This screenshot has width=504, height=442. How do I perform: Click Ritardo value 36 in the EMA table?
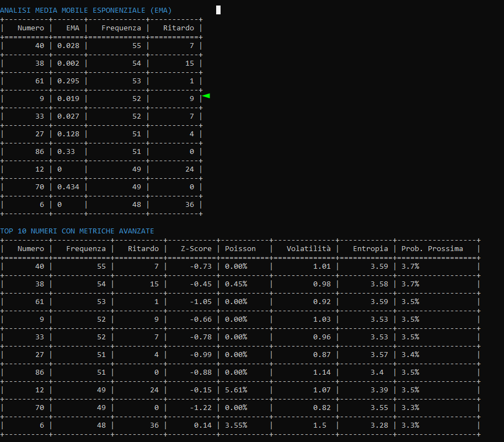click(190, 205)
